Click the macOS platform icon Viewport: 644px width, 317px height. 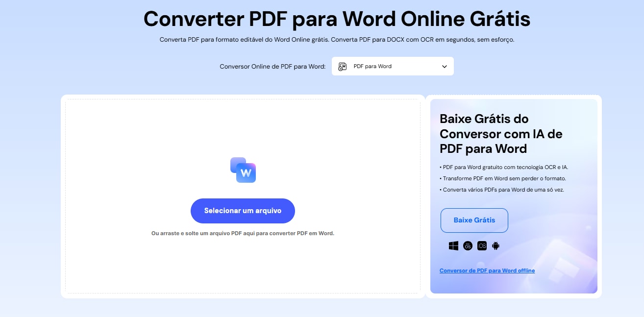pos(468,246)
